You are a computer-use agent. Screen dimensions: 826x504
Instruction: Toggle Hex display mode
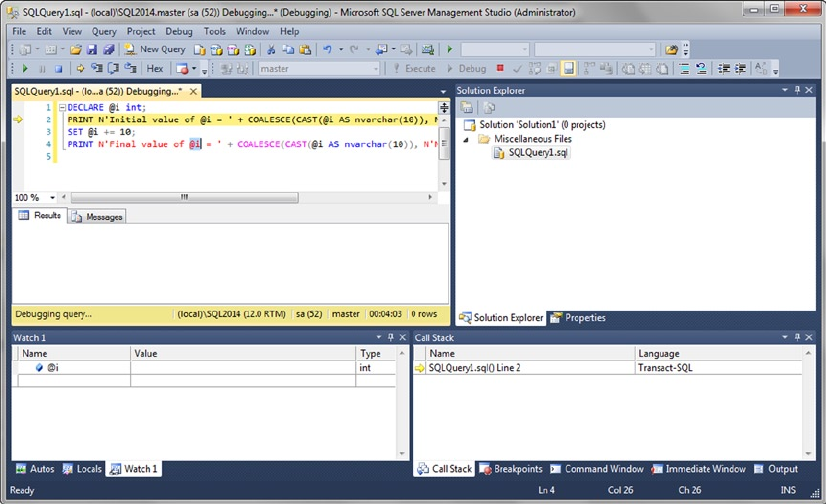(155, 69)
